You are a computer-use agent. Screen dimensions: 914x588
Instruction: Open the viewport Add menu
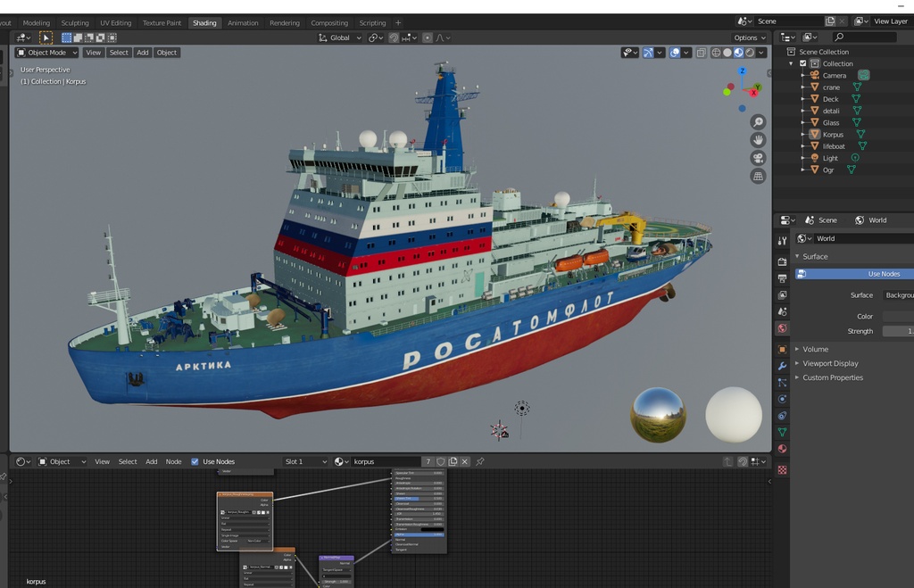[143, 53]
